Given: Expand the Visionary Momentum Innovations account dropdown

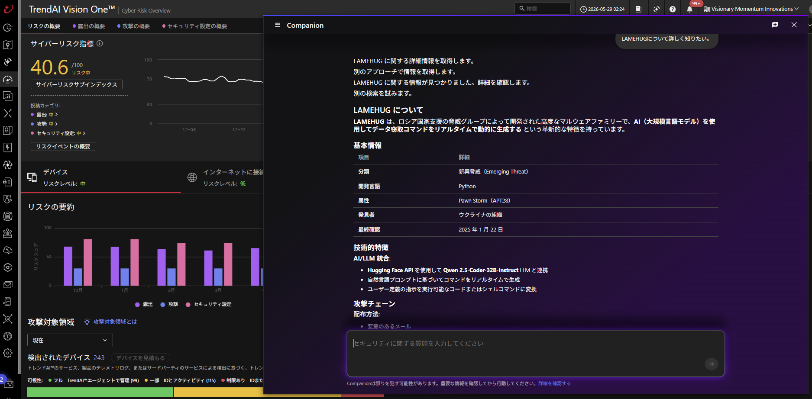Looking at the screenshot, I should (x=752, y=9).
